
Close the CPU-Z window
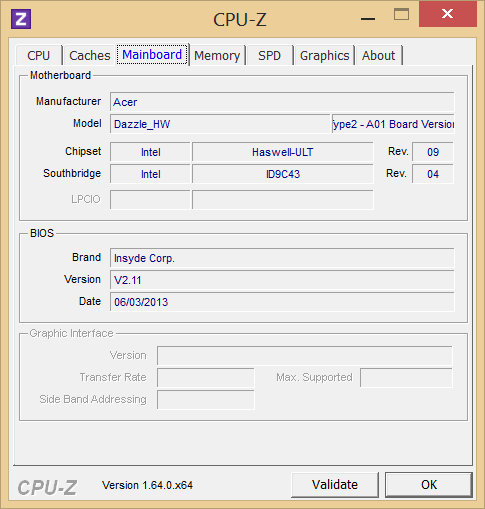coord(447,14)
